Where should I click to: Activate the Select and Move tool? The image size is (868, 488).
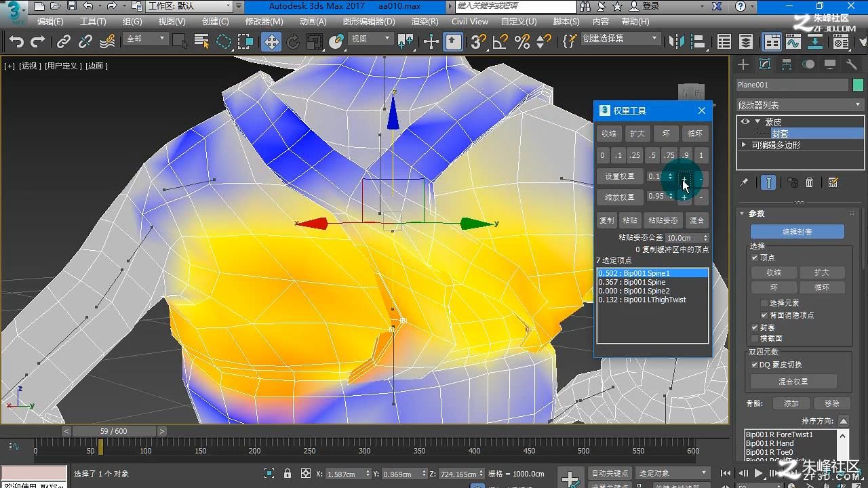pyautogui.click(x=271, y=42)
